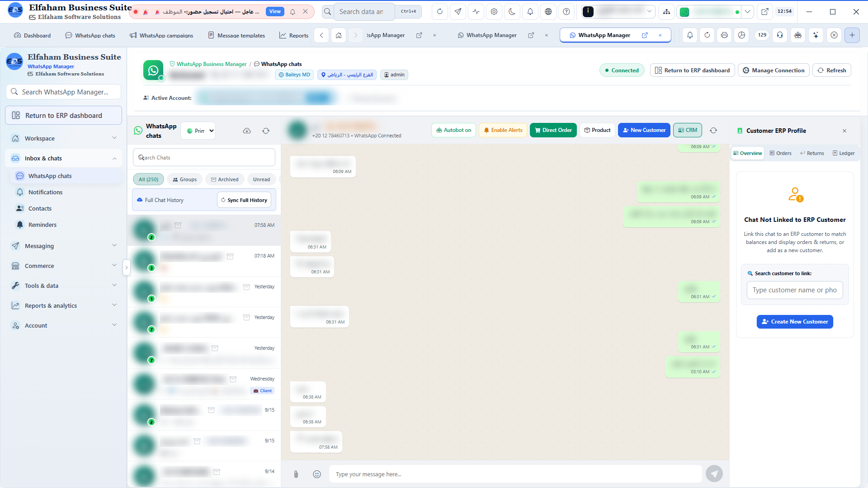868x488 pixels.
Task: Expand the Workspace sidebar section
Action: pos(64,138)
